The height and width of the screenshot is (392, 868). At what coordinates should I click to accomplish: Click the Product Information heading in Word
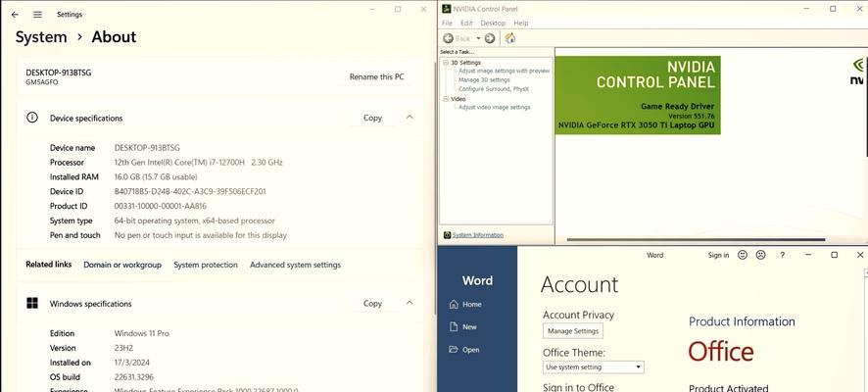pyautogui.click(x=742, y=321)
